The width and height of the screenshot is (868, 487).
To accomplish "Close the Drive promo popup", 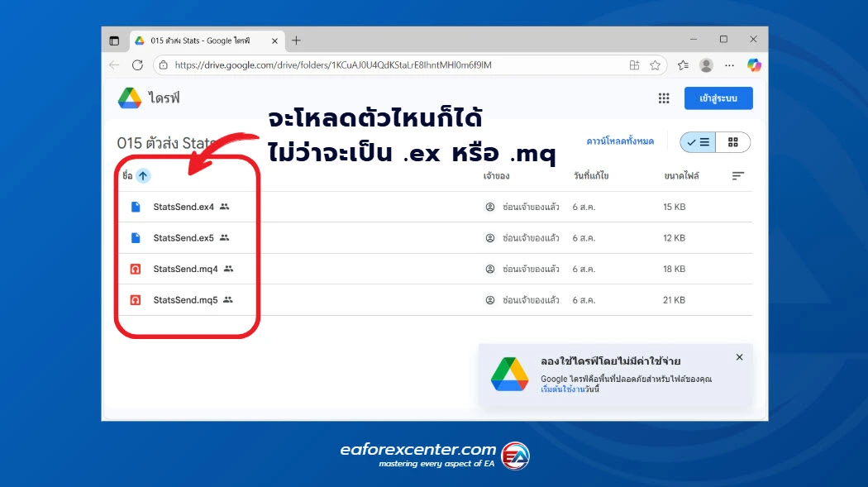I will (740, 357).
